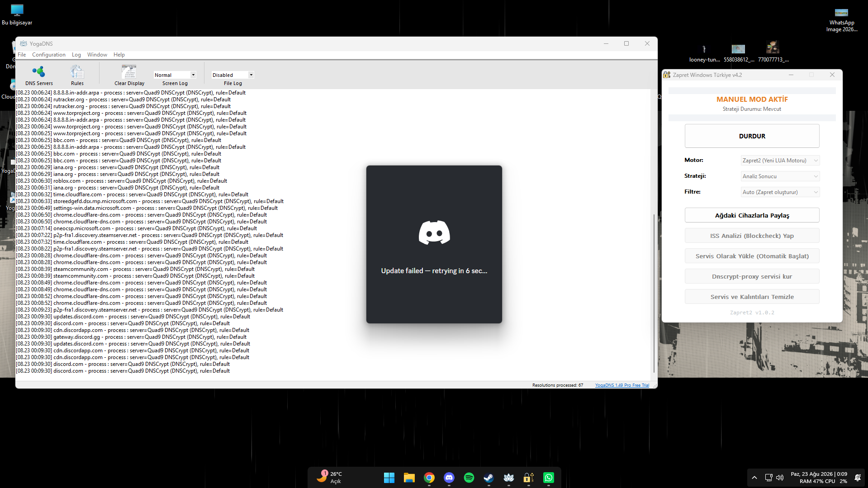Image resolution: width=868 pixels, height=488 pixels.
Task: Click the YogaDNS lotus icon in the title bar
Action: click(24, 43)
